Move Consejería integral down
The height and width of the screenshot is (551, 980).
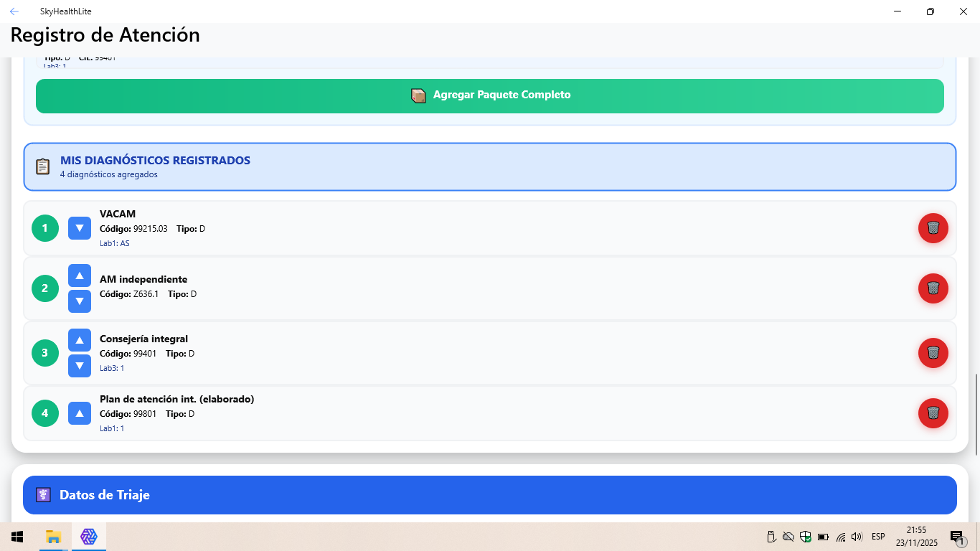point(80,366)
